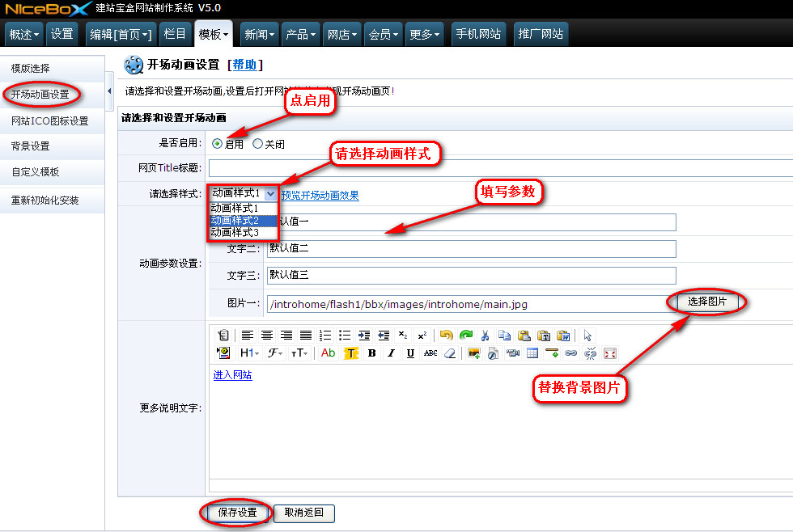
Task: Paste from Word icon
Action: 563,335
